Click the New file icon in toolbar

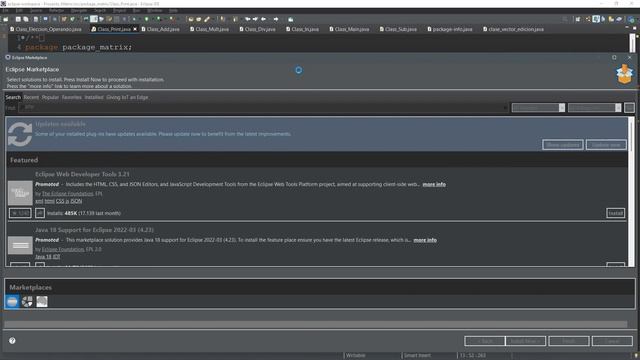pyautogui.click(x=6, y=19)
